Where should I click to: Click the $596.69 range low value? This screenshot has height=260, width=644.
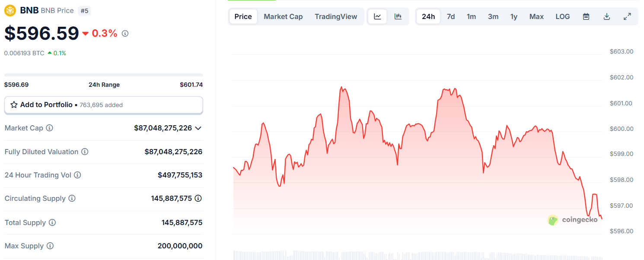(16, 85)
